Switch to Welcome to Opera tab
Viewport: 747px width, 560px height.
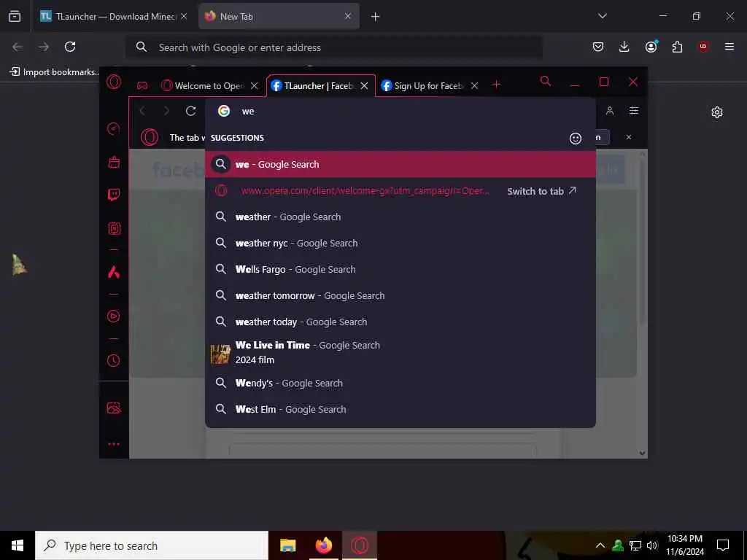[209, 86]
